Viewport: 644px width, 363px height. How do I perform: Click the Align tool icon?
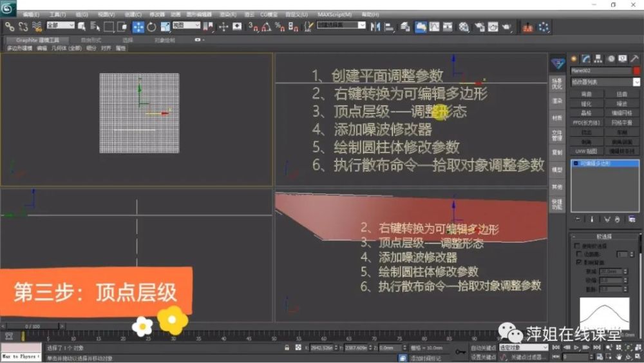[x=388, y=27]
